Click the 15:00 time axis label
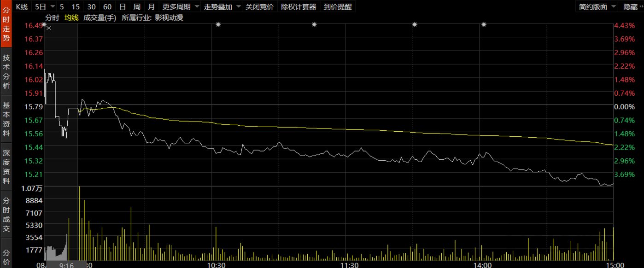This screenshot has width=644, height=268. pos(615,265)
